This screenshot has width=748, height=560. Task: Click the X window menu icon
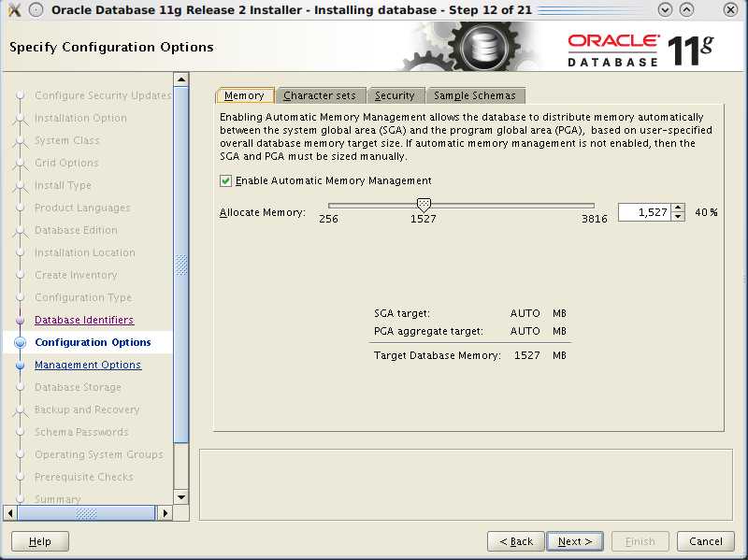[14, 9]
